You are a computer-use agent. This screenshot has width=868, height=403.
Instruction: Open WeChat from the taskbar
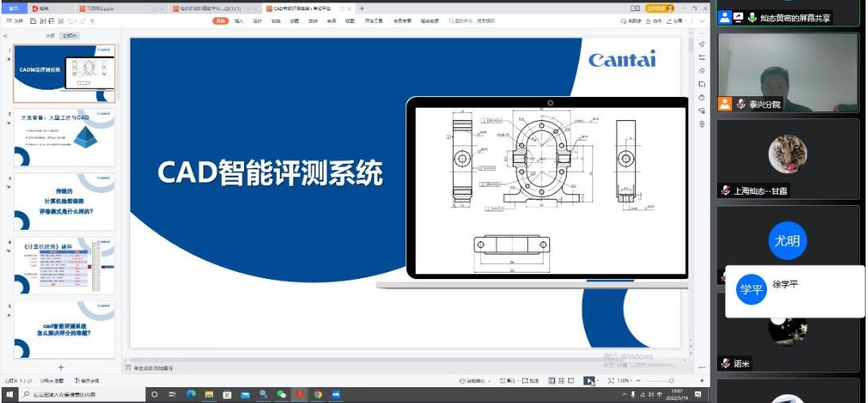[x=281, y=394]
